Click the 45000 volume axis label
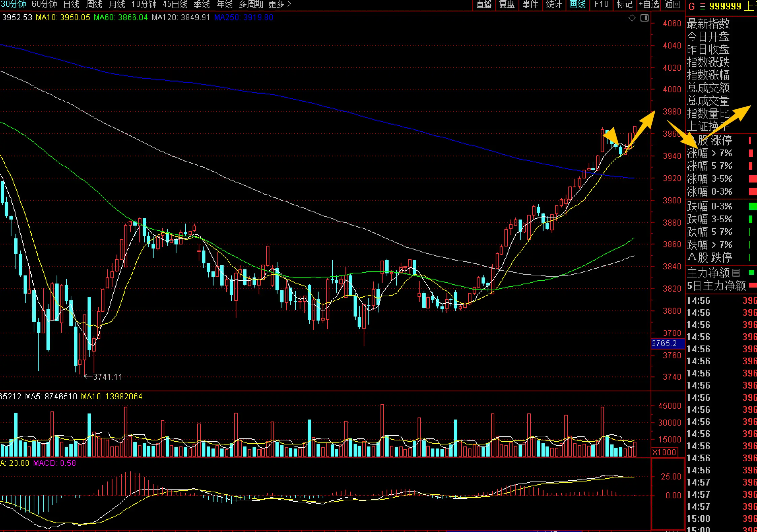Screen dimensions: 757x532 tap(669, 406)
